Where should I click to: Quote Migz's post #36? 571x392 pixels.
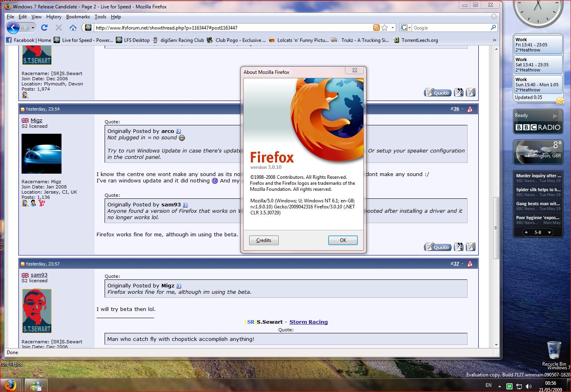click(438, 247)
